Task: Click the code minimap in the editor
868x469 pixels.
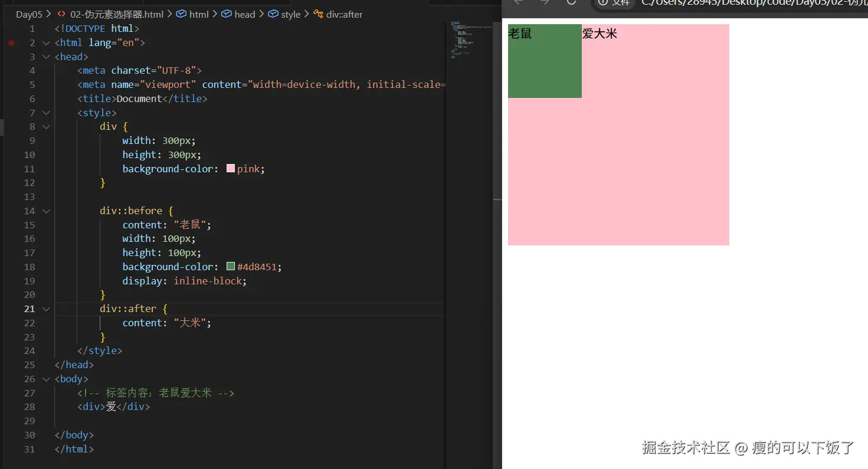Action: [x=469, y=40]
